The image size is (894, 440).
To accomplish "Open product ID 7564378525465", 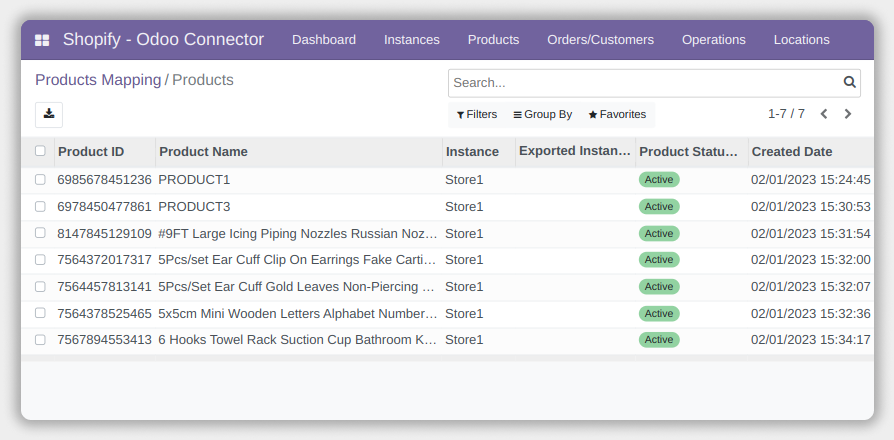I will [104, 313].
